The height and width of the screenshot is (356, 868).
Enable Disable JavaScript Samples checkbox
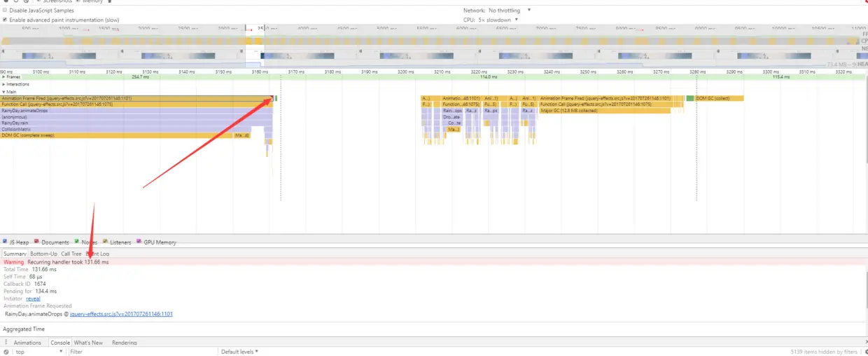(x=5, y=11)
